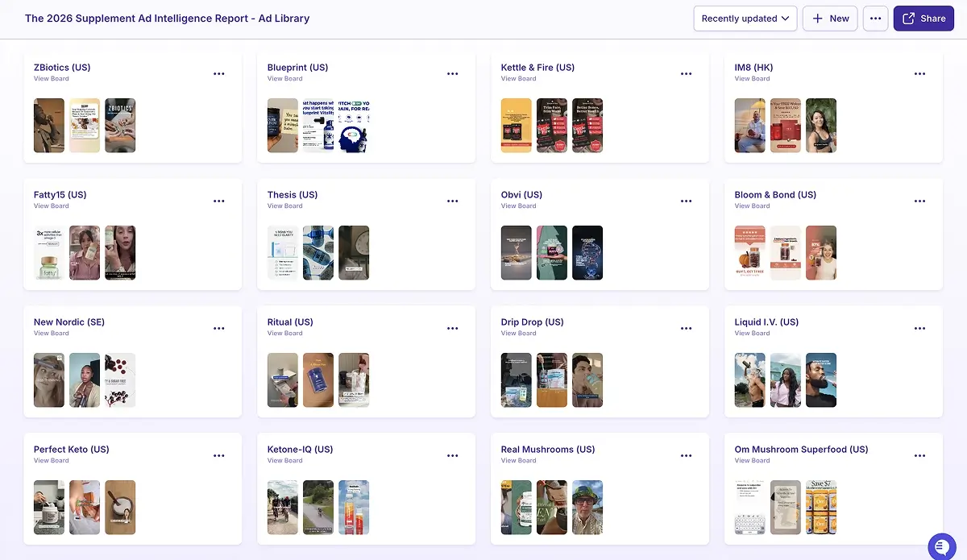The image size is (967, 560).
Task: Select the Om Mushroom Superfood (US) board title
Action: pyautogui.click(x=802, y=450)
